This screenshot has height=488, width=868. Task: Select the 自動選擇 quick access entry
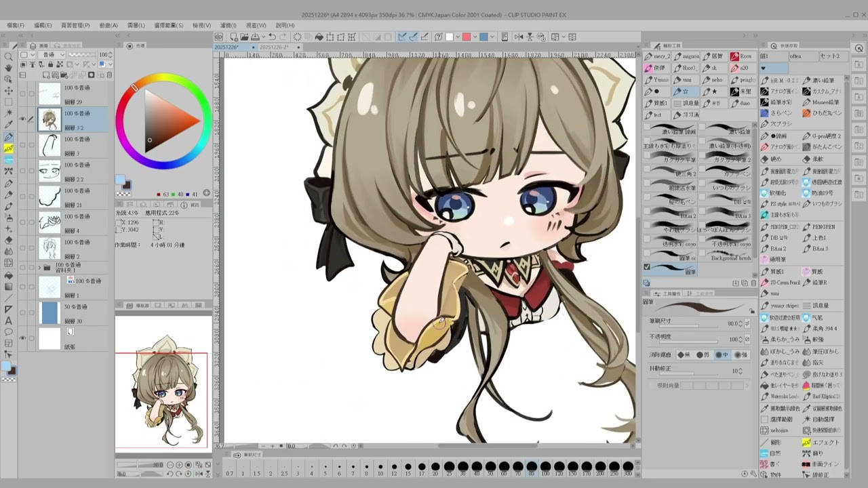822,420
